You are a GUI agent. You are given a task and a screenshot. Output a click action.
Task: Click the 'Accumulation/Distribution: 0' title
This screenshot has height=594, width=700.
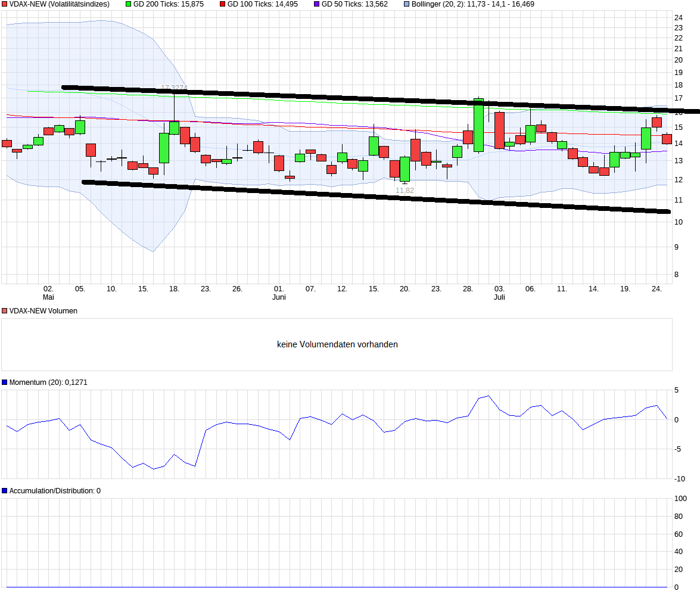(55, 491)
